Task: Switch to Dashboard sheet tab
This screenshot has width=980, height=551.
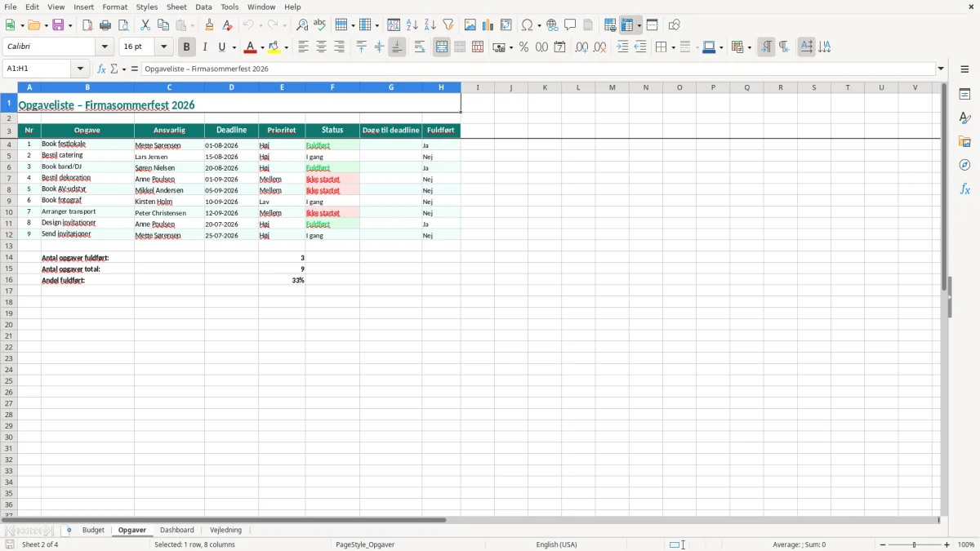Action: coord(177,531)
